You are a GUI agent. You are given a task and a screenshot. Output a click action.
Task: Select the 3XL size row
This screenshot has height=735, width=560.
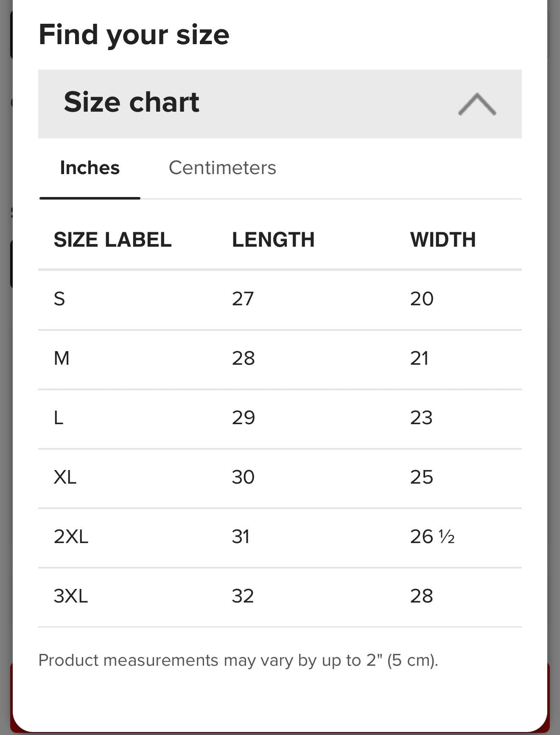pyautogui.click(x=280, y=597)
